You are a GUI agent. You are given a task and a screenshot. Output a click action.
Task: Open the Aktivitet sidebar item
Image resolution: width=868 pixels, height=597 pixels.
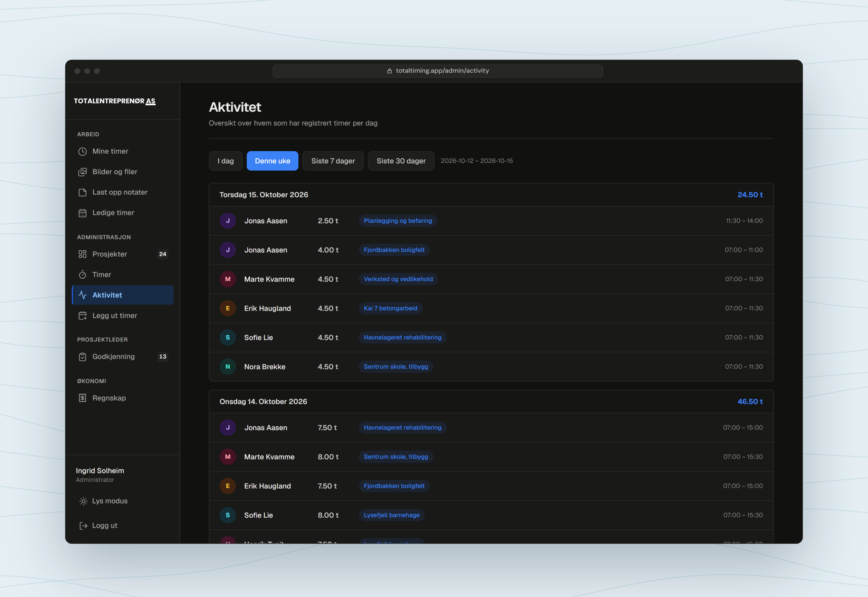coord(122,295)
